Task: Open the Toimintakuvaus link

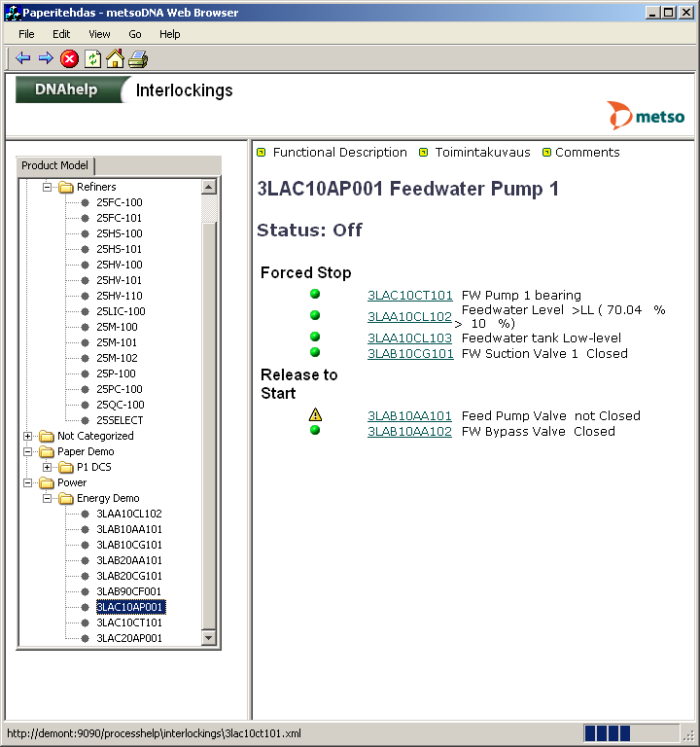Action: pos(482,153)
